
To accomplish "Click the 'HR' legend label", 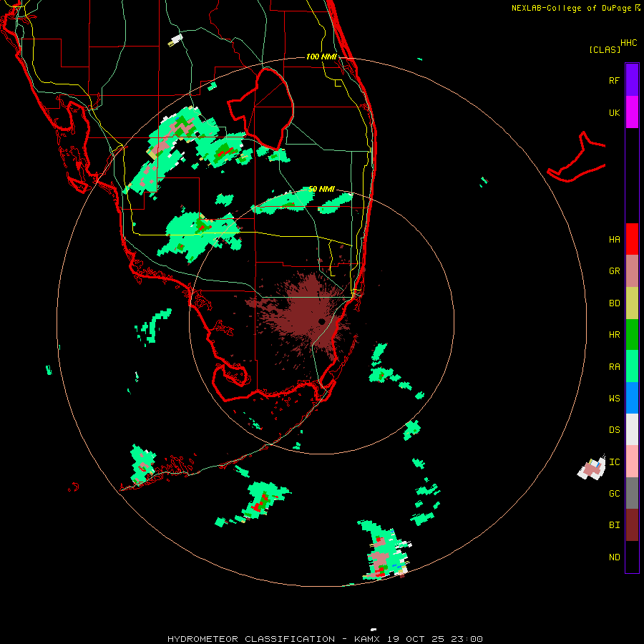I will (x=614, y=335).
